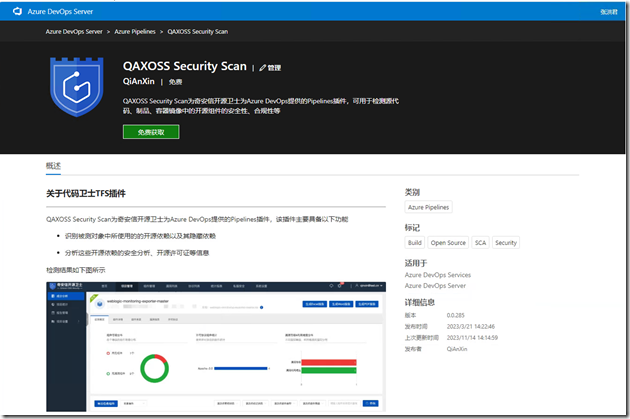This screenshot has width=630, height=419.
Task: Click the red bar in screenshot chart
Action: coord(329,362)
